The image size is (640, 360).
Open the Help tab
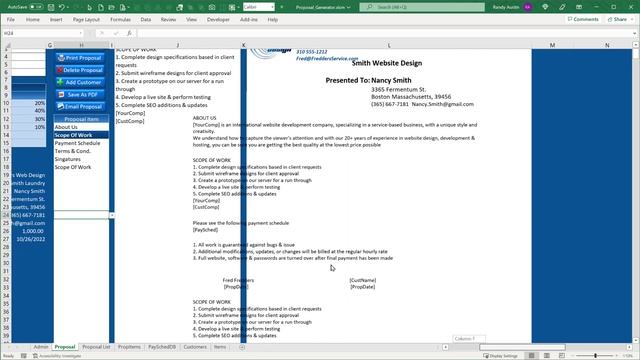click(273, 19)
